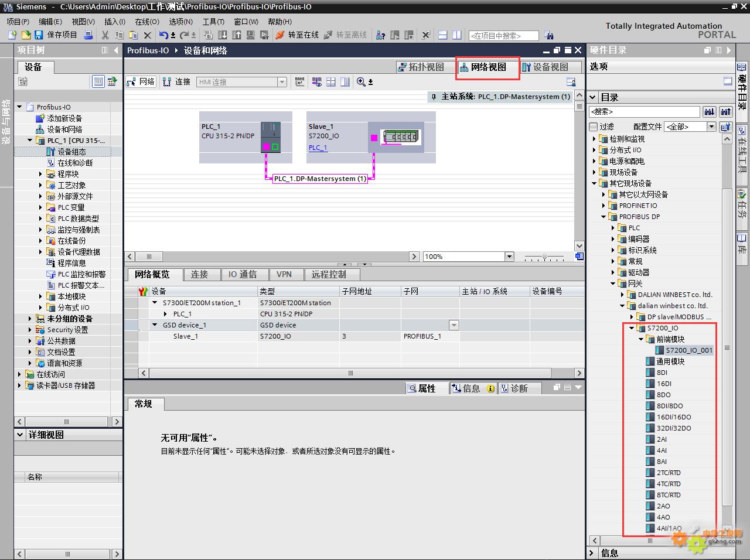Image resolution: width=750 pixels, height=560 pixels.
Task: Click 转至在线 go online button
Action: 298,35
